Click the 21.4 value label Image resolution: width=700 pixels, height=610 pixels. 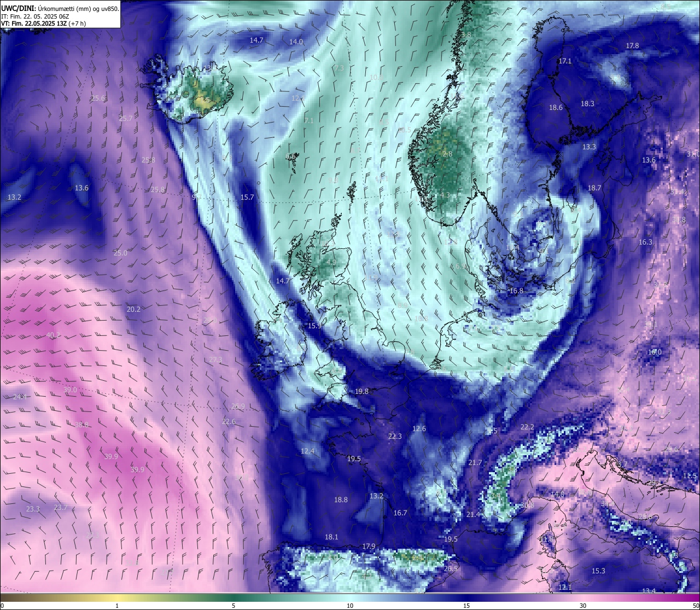point(473,514)
